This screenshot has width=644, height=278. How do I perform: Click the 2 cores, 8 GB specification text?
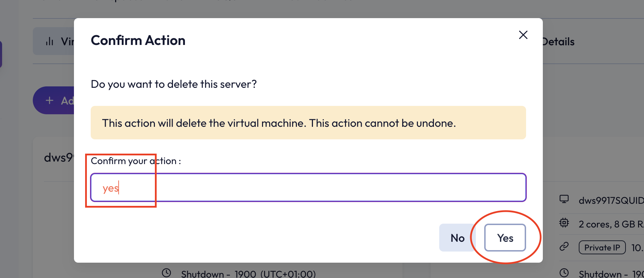tap(611, 224)
